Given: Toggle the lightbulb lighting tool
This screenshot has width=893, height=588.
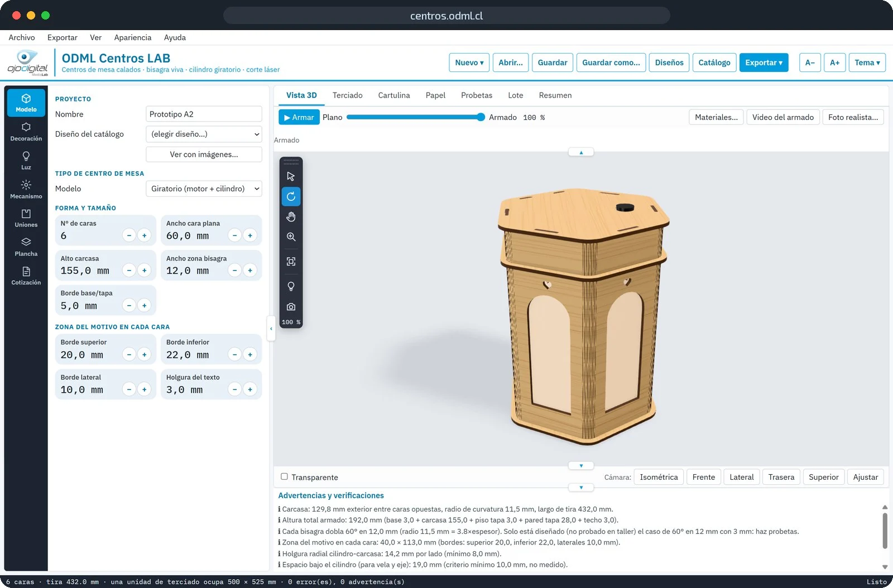Looking at the screenshot, I should (291, 286).
